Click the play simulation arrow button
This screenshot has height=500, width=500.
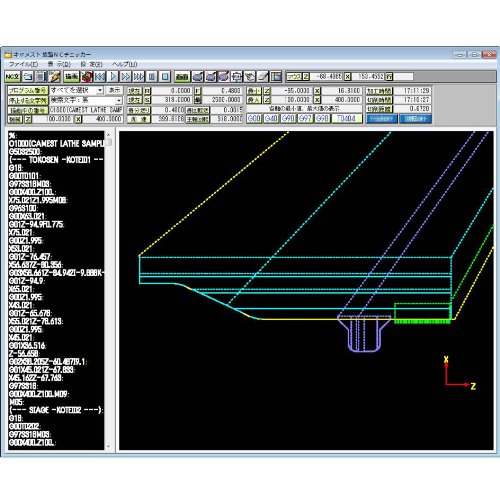click(113, 77)
